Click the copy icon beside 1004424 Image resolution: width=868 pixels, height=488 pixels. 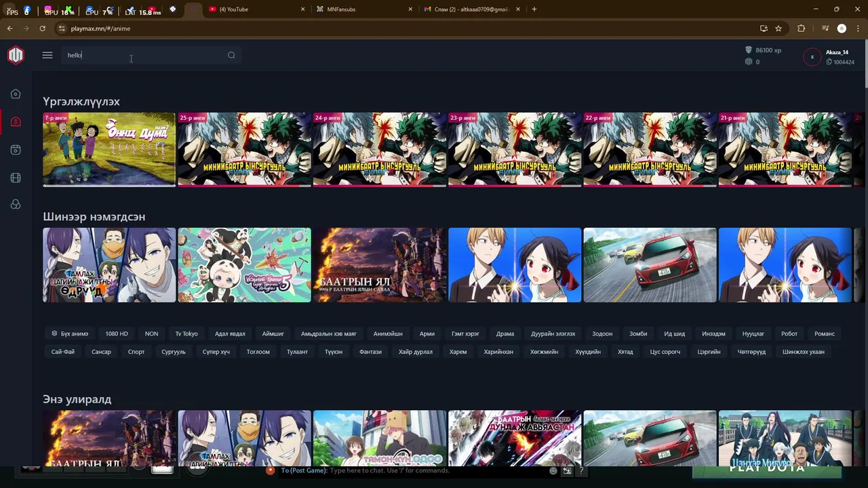(829, 62)
